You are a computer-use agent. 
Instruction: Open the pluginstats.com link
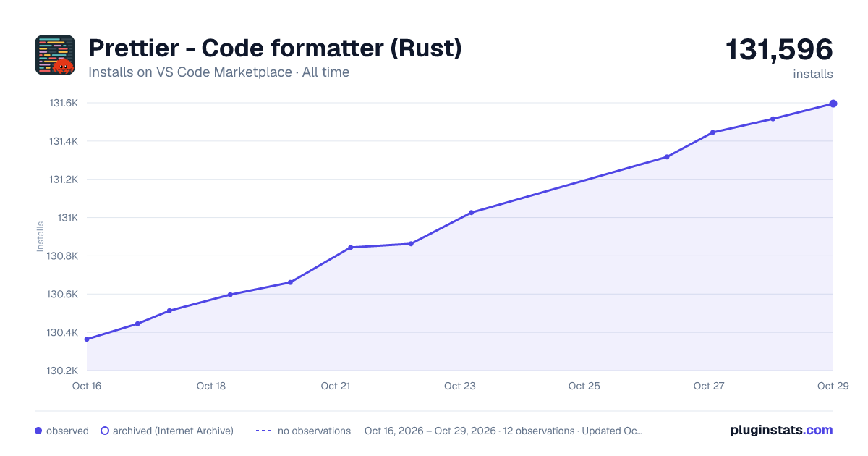click(x=781, y=430)
